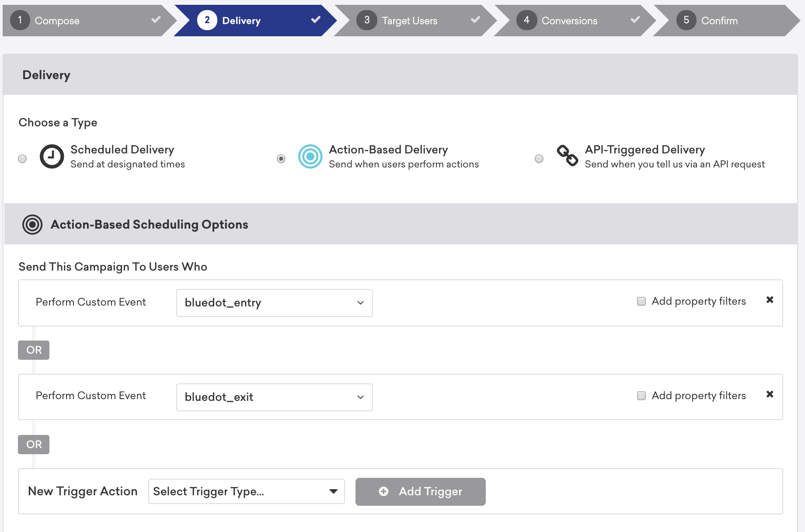Screen dimensions: 805x532
Task: Enable property filters for bluedot_exit event
Action: [641, 396]
